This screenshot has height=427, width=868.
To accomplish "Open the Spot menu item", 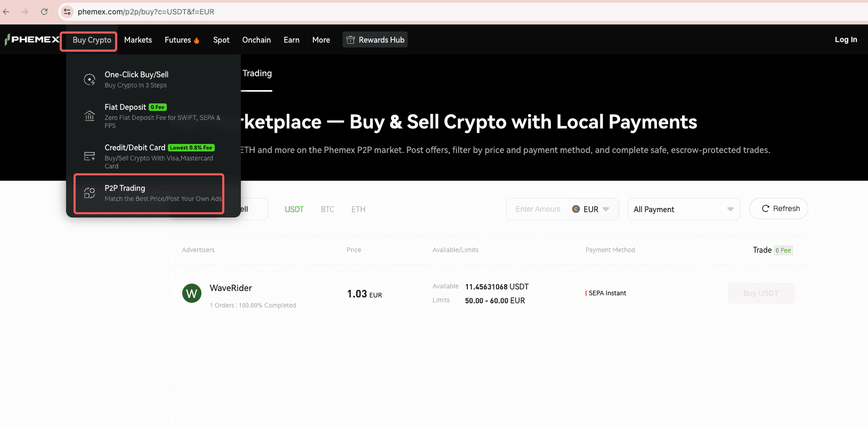I will 221,40.
